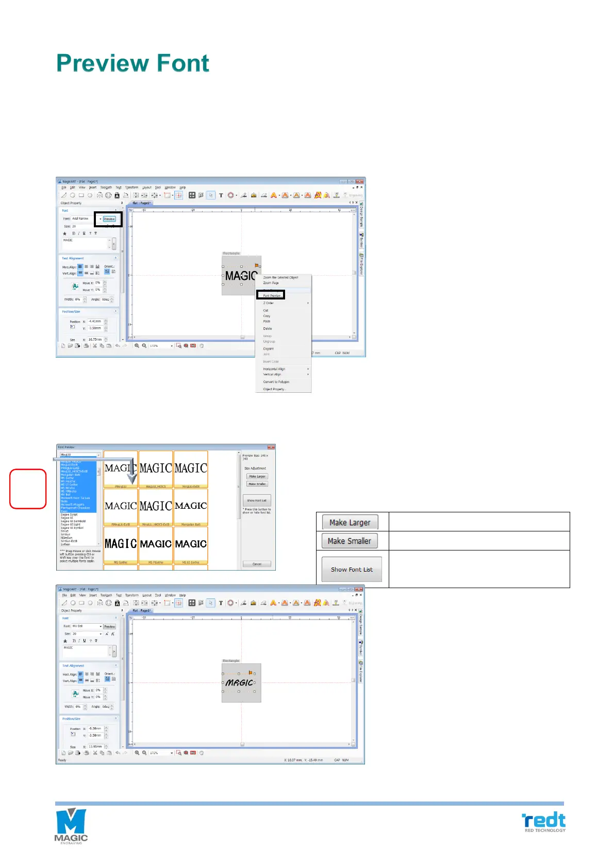Click the Preview button beside MV Boli

tap(109, 627)
